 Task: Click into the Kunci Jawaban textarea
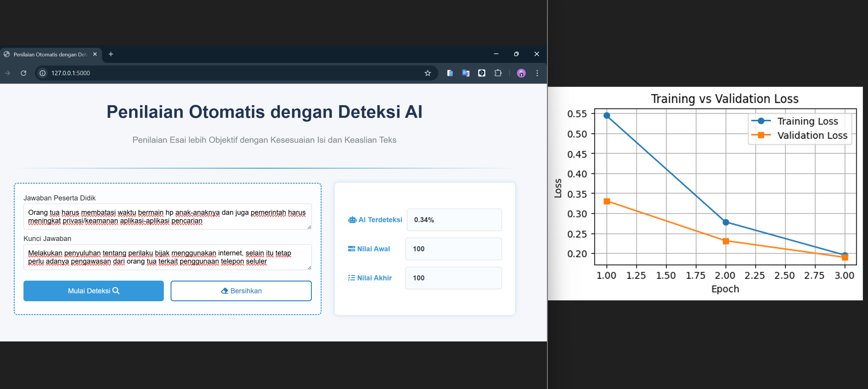coord(167,257)
